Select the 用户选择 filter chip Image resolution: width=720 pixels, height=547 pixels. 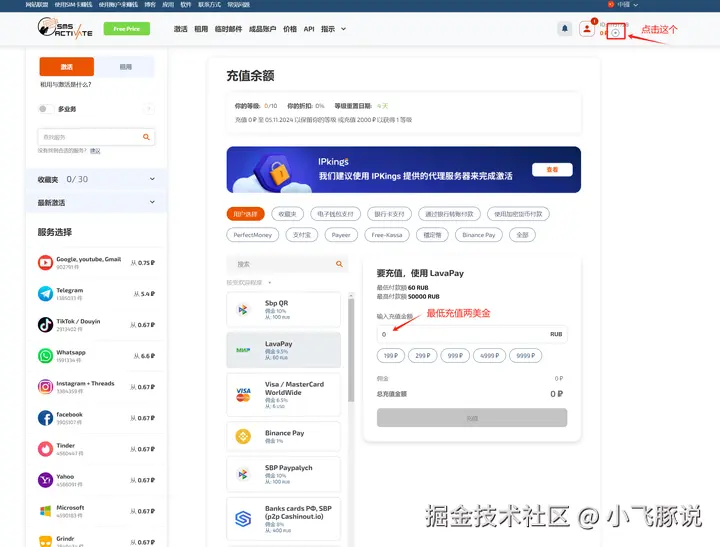click(x=245, y=214)
